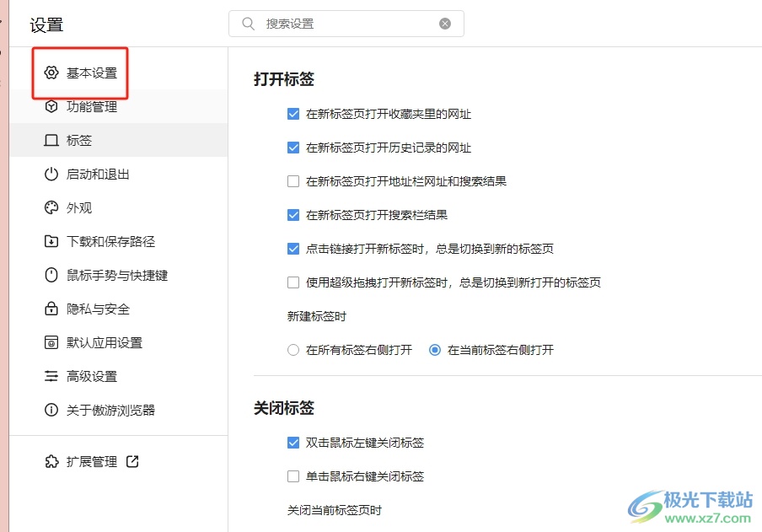Open 默认应用设置 page
The image size is (762, 532).
(104, 343)
